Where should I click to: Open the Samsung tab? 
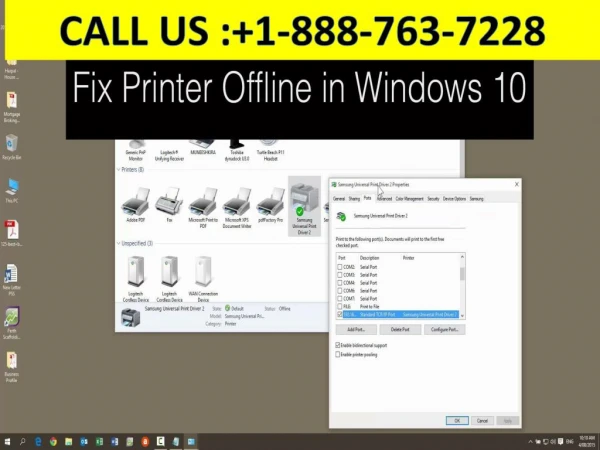tap(476, 199)
